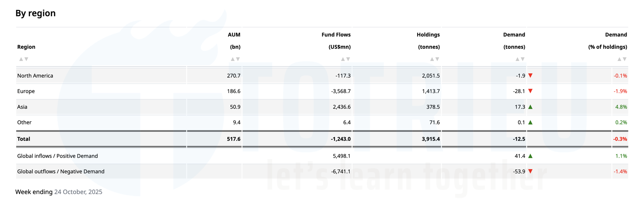Select the Europe region label

tap(26, 91)
